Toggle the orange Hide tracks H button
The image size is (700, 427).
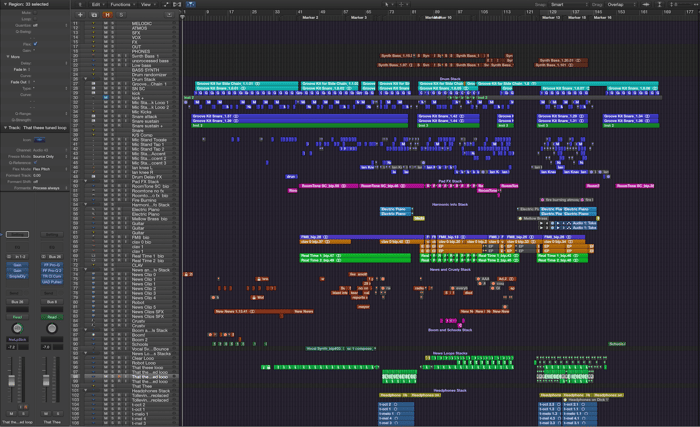[108, 15]
